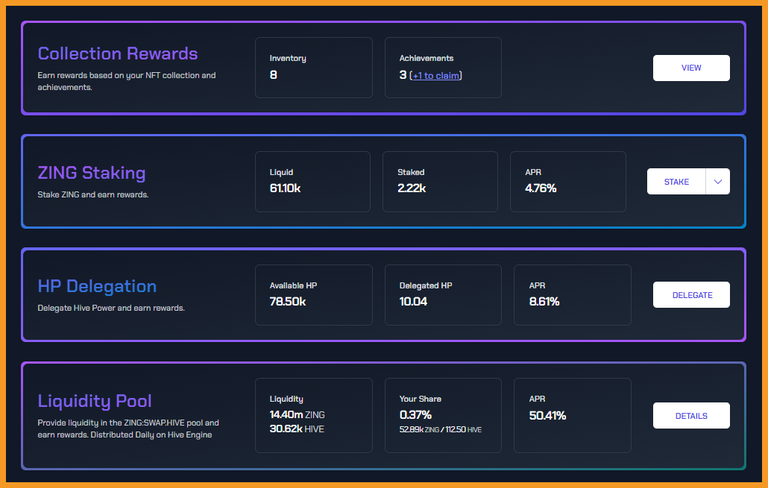Click the Liquidity amount 30.62k HIVE

point(297,429)
